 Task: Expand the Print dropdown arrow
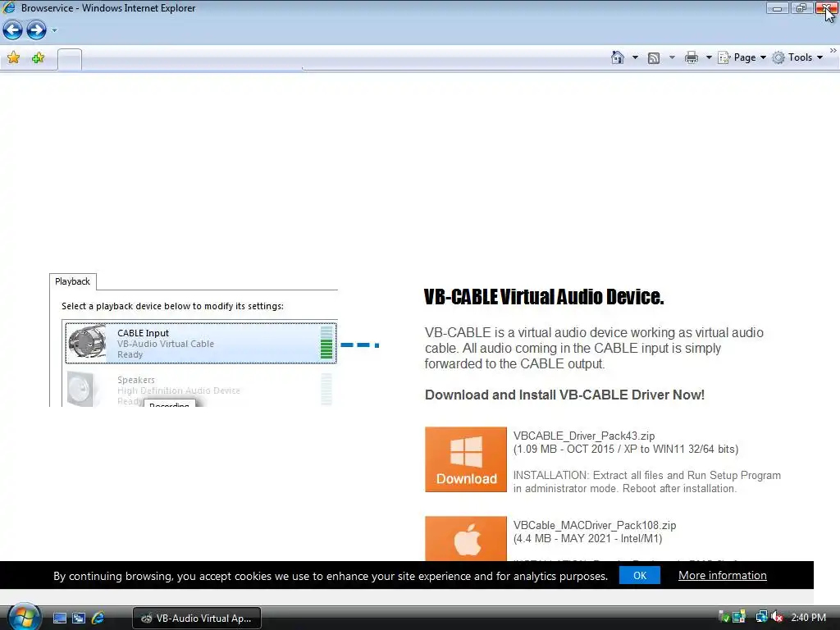coord(708,57)
